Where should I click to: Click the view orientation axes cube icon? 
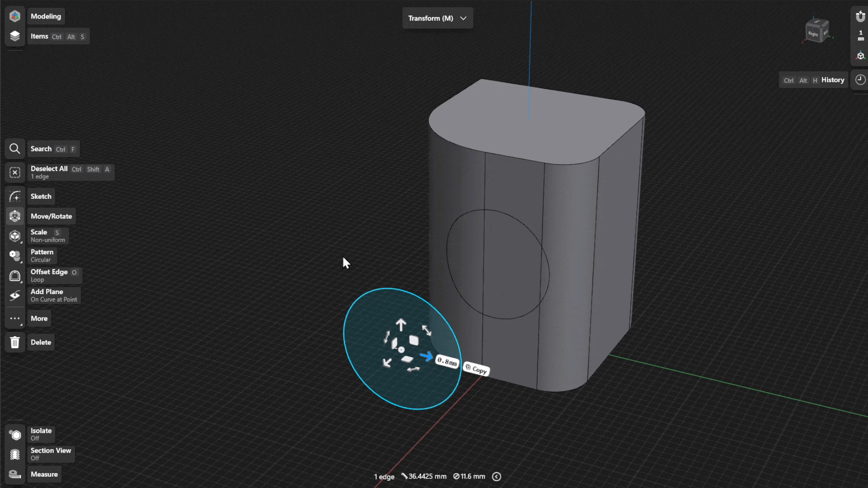(x=860, y=56)
